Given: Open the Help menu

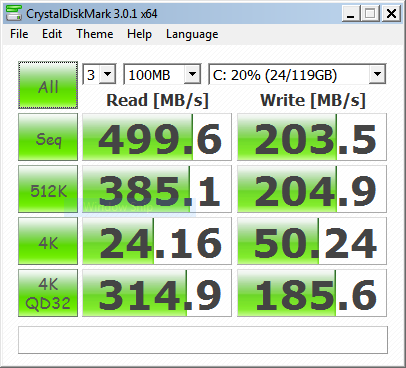Looking at the screenshot, I should [139, 34].
